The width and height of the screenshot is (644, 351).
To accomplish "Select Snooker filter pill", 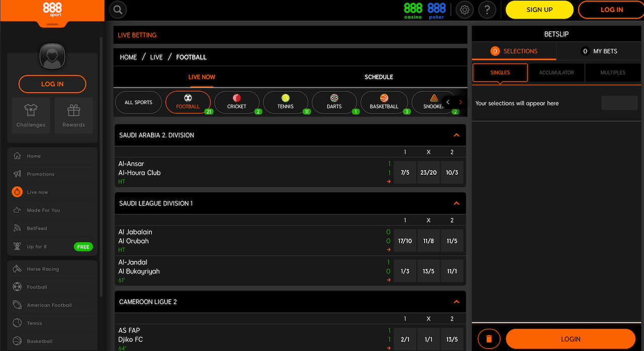I will pyautogui.click(x=434, y=102).
